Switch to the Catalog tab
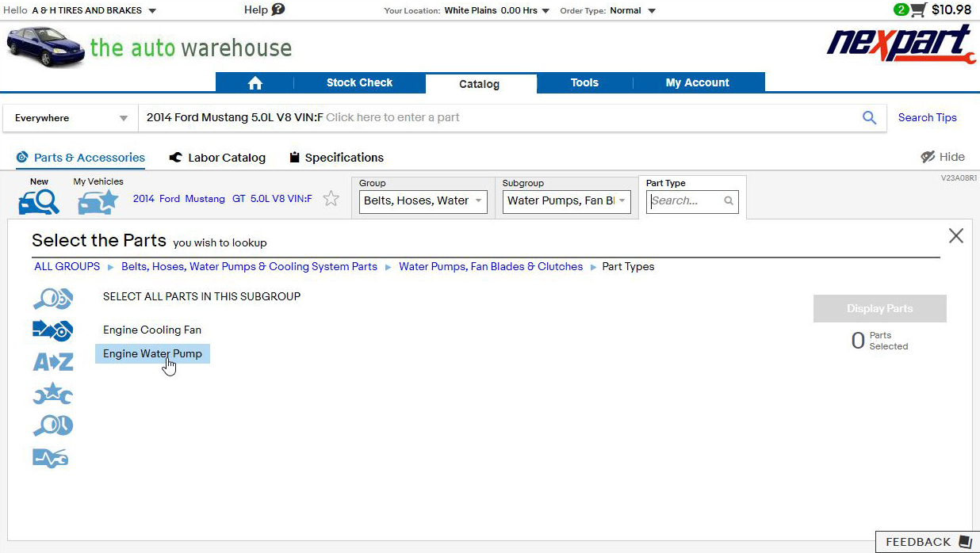The width and height of the screenshot is (980, 553). coord(479,84)
